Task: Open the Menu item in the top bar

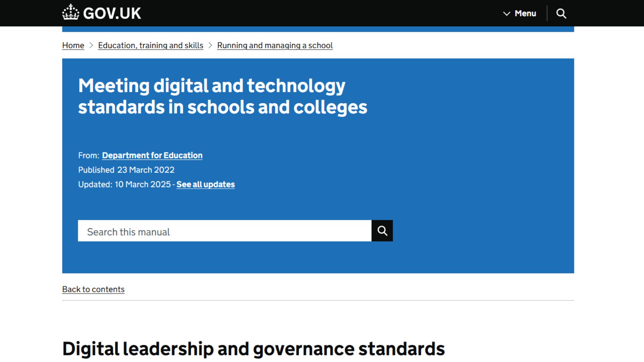Action: point(525,13)
